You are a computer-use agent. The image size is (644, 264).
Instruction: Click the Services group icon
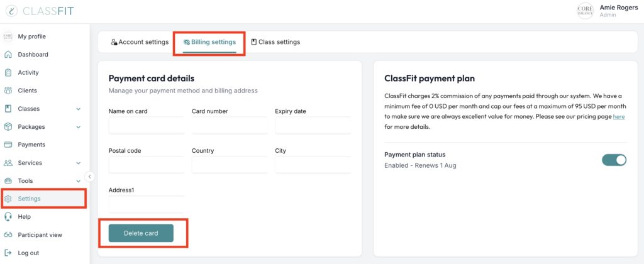click(8, 163)
